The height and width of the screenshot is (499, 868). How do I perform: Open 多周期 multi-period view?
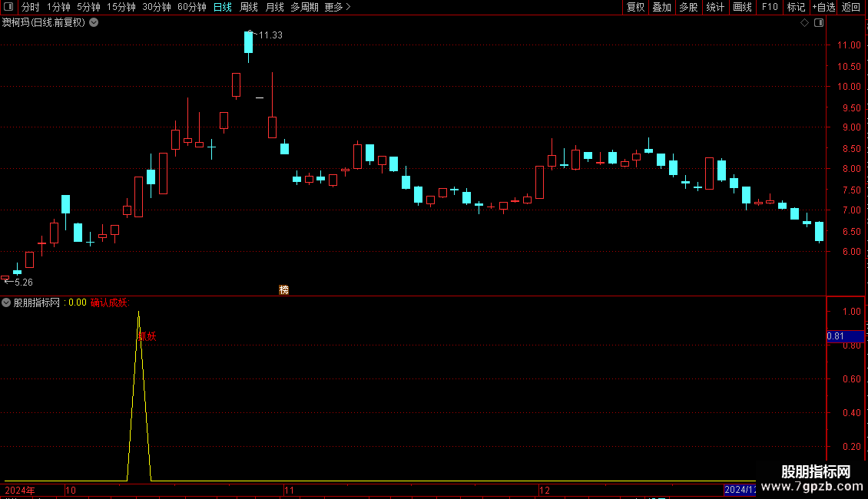click(x=304, y=7)
